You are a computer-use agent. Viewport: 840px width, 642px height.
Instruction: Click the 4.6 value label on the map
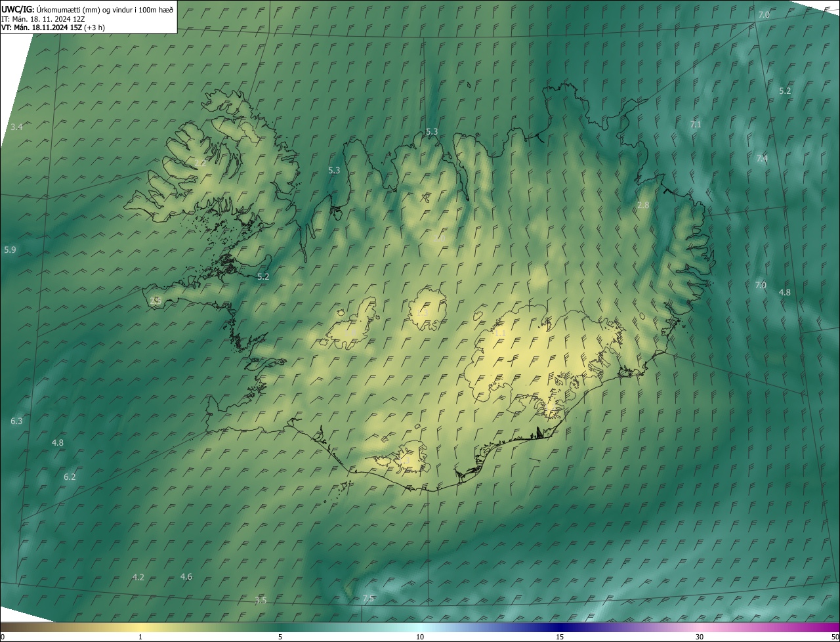[186, 576]
